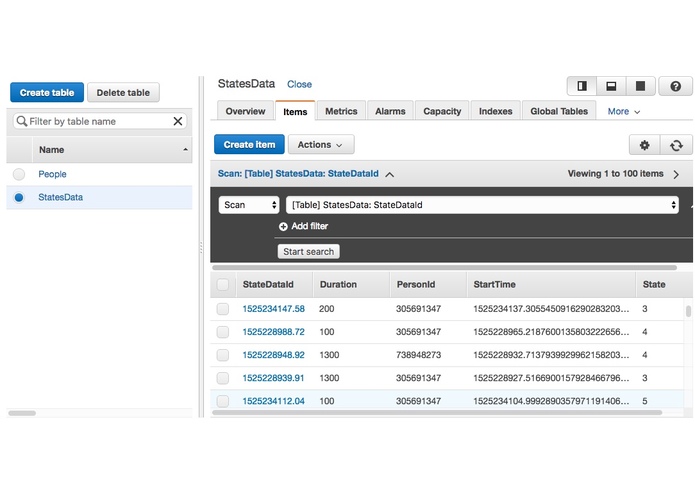Click the StartTime cell 1525234137.3055...

551,309
